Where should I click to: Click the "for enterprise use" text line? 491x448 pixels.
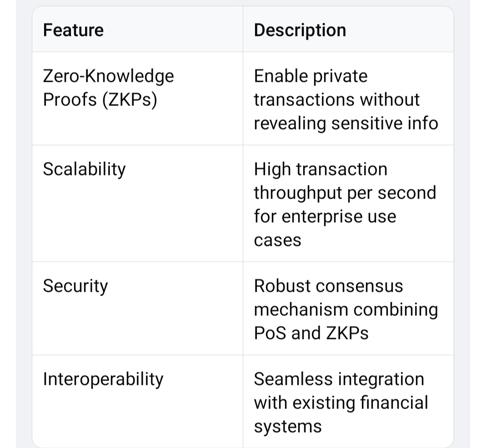pyautogui.click(x=325, y=216)
